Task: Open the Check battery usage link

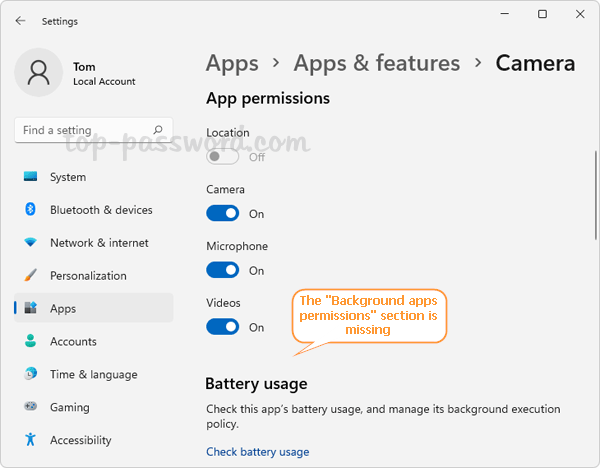Action: pyautogui.click(x=257, y=452)
